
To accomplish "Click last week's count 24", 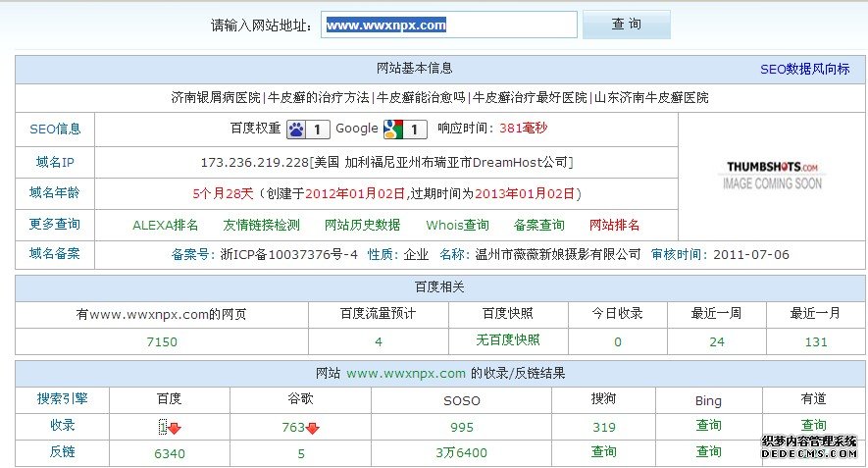I will point(717,342).
